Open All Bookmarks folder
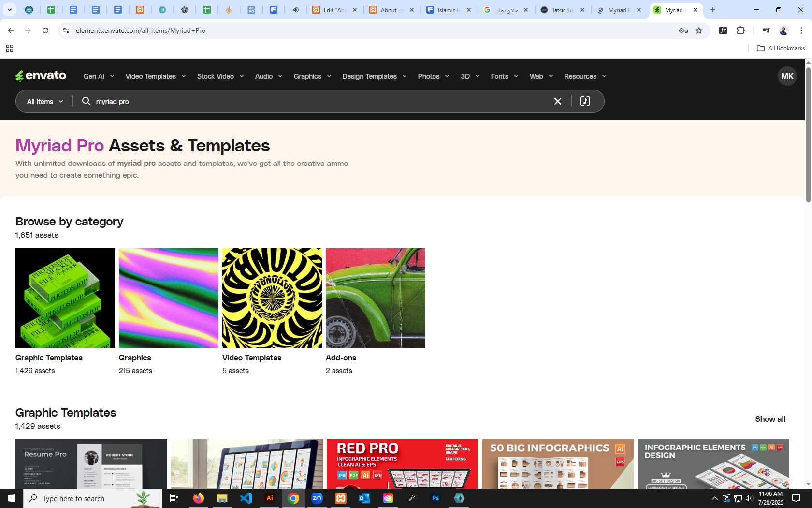The image size is (812, 508). point(781,48)
